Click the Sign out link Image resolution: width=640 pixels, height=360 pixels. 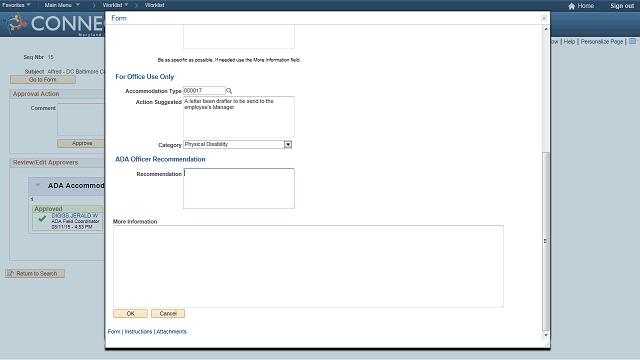coord(622,6)
